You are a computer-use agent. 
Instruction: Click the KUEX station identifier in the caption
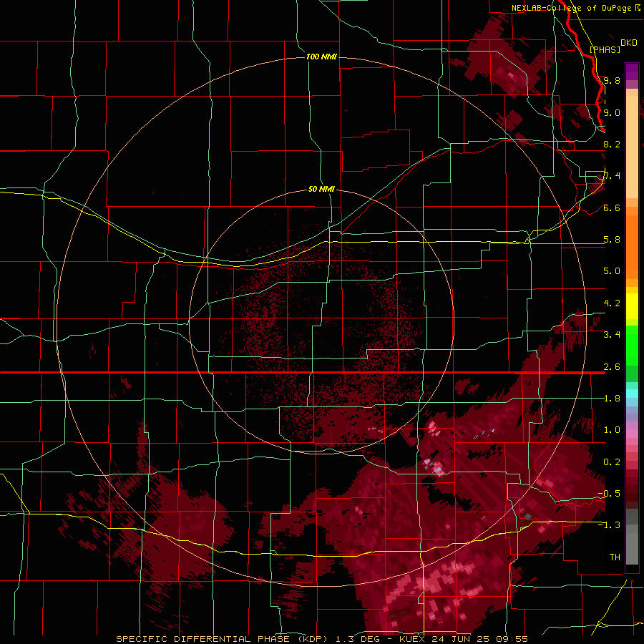click(412, 639)
